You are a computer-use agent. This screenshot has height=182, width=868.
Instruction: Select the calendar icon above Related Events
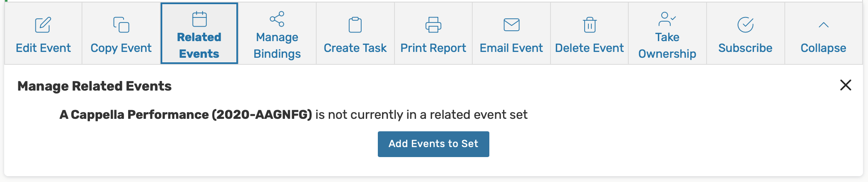tap(199, 19)
